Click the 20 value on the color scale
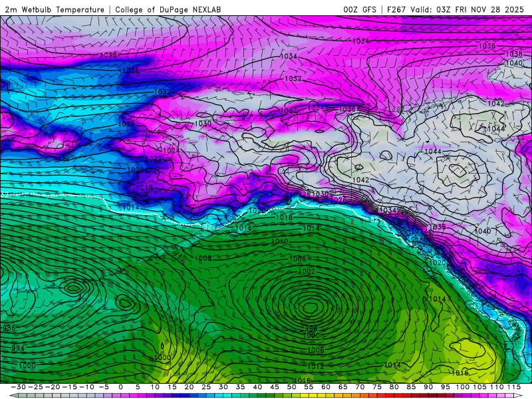Screen dimensions: 532x399 pos(189,387)
